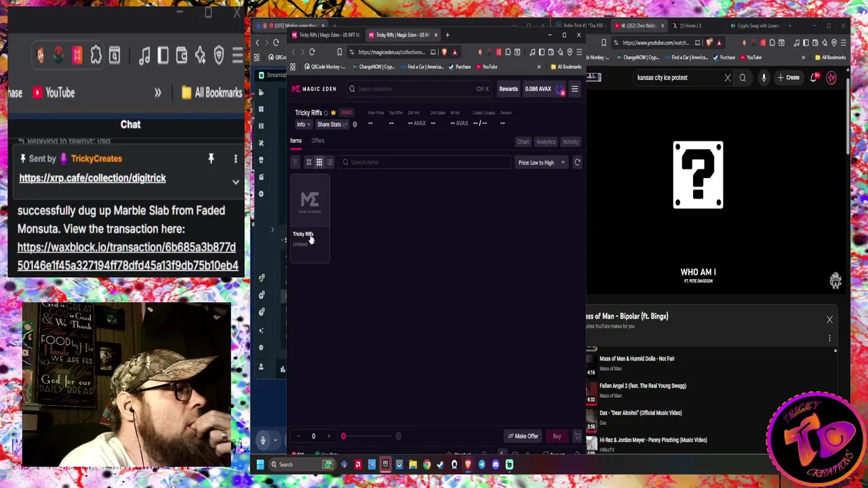Switch to the Offers tab
Image resolution: width=868 pixels, height=488 pixels.
[x=318, y=141]
